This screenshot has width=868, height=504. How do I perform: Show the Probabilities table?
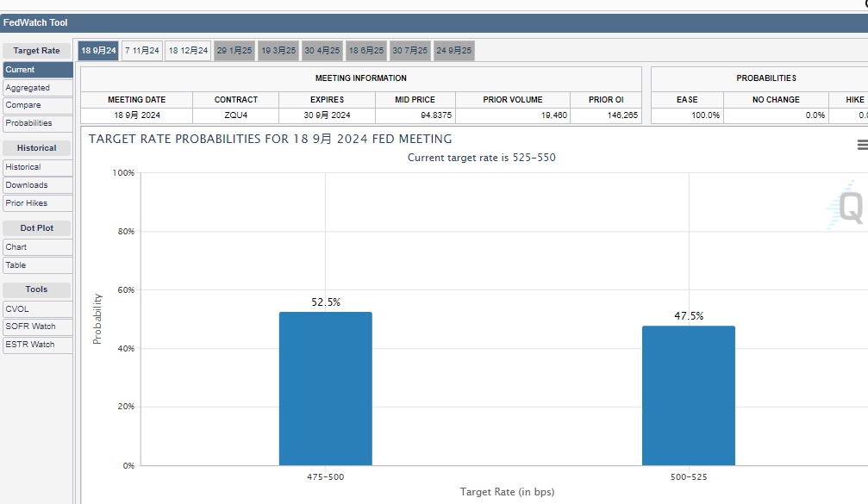coord(37,123)
